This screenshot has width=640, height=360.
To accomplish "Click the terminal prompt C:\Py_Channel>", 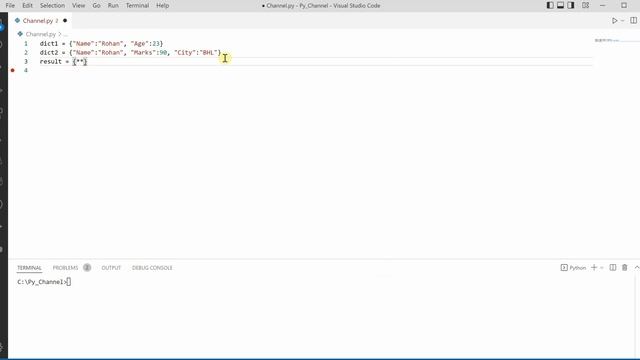I will (42, 282).
